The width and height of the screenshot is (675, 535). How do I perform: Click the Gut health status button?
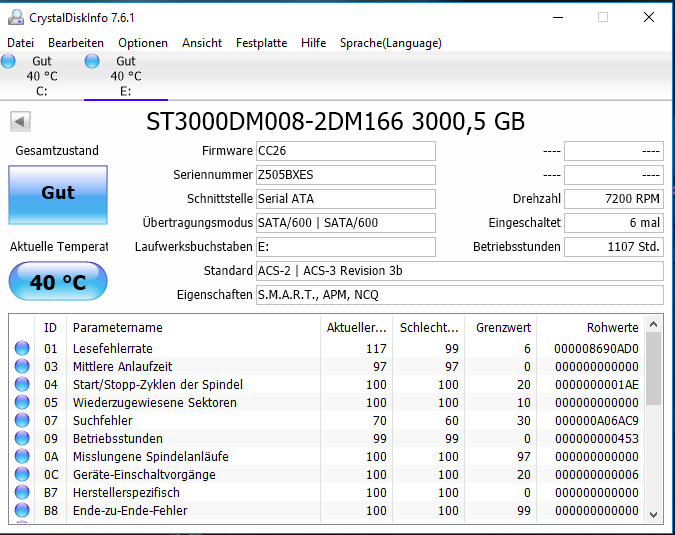58,195
